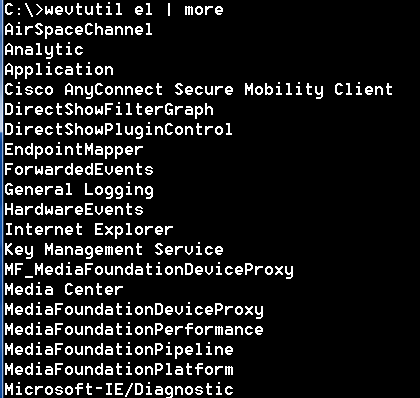Select the EndpointMapper line
This screenshot has height=398, width=420.
[74, 150]
